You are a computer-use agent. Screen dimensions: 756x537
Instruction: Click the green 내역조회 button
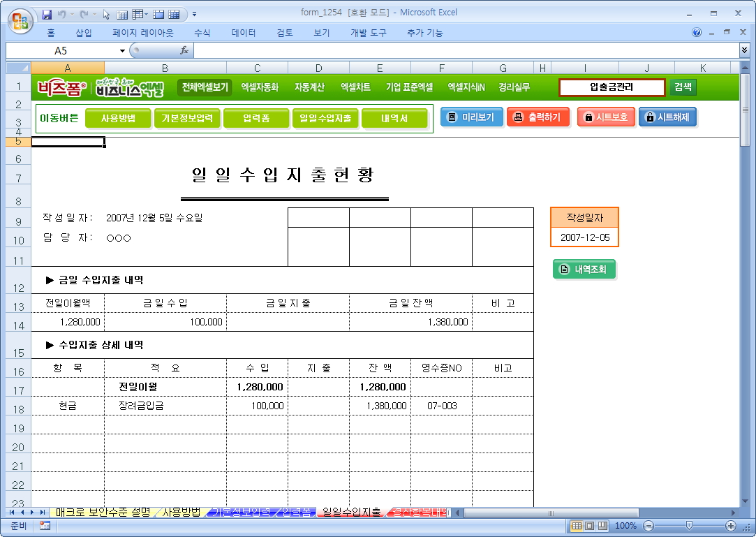pos(584,269)
